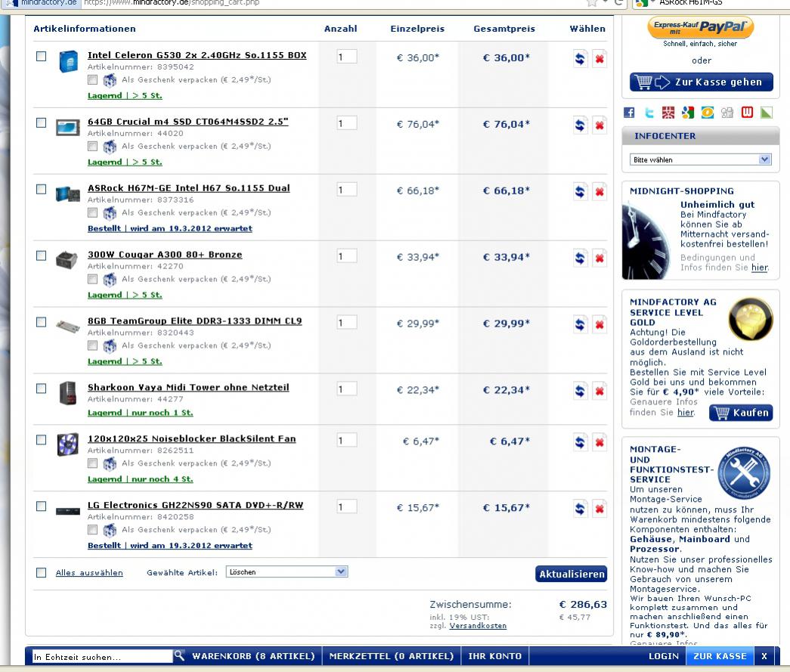The image size is (790, 672).
Task: Click the Aktualisieren button
Action: [x=572, y=574]
